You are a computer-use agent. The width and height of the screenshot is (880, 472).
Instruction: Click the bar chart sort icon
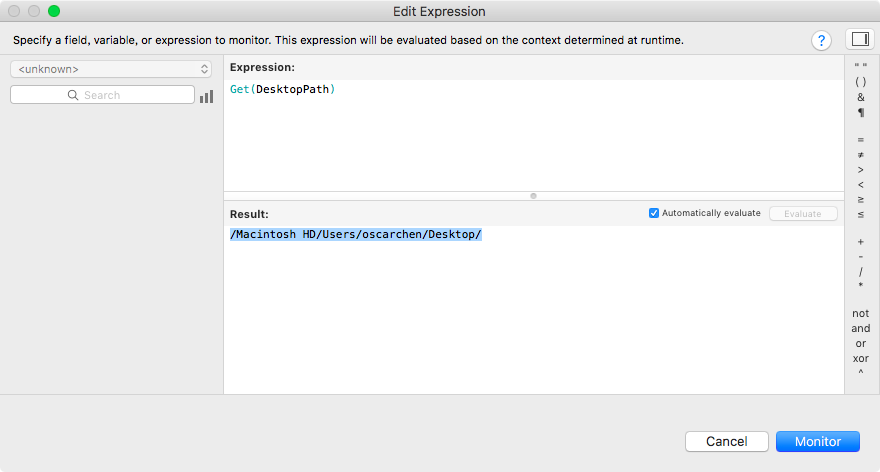[x=207, y=96]
